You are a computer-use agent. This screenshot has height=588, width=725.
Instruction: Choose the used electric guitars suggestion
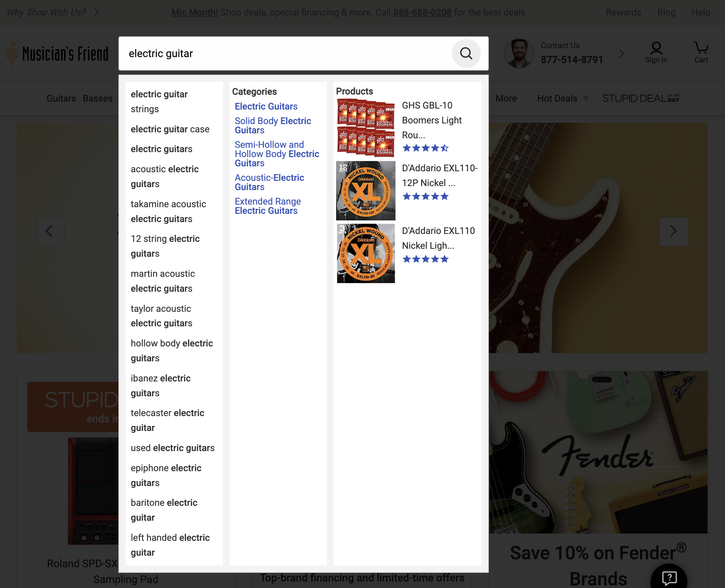click(173, 448)
